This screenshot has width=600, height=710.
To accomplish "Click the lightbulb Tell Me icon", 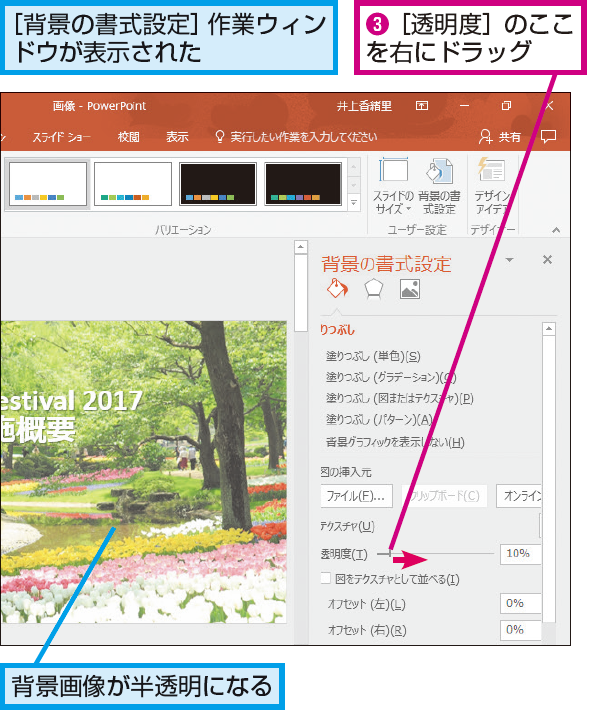I will click(x=220, y=136).
